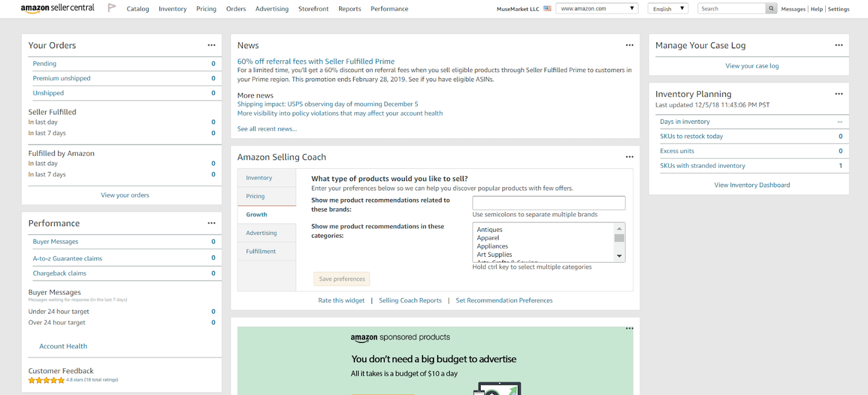Open Settings from the header
Viewport: 868px width, 395px height.
(x=838, y=9)
